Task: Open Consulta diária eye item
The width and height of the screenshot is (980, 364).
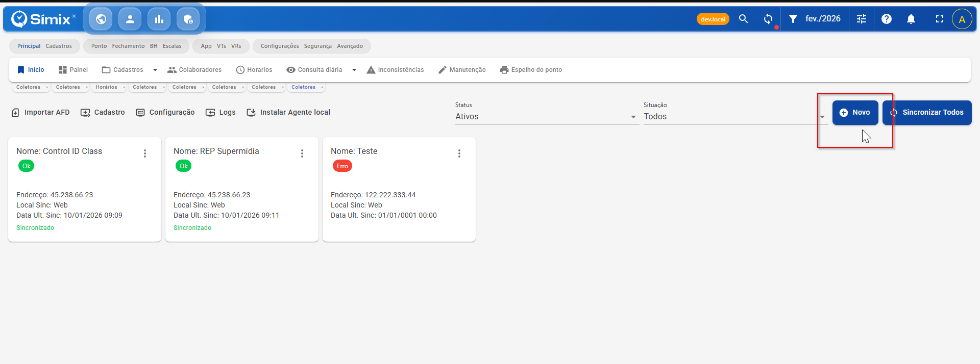Action: 314,70
